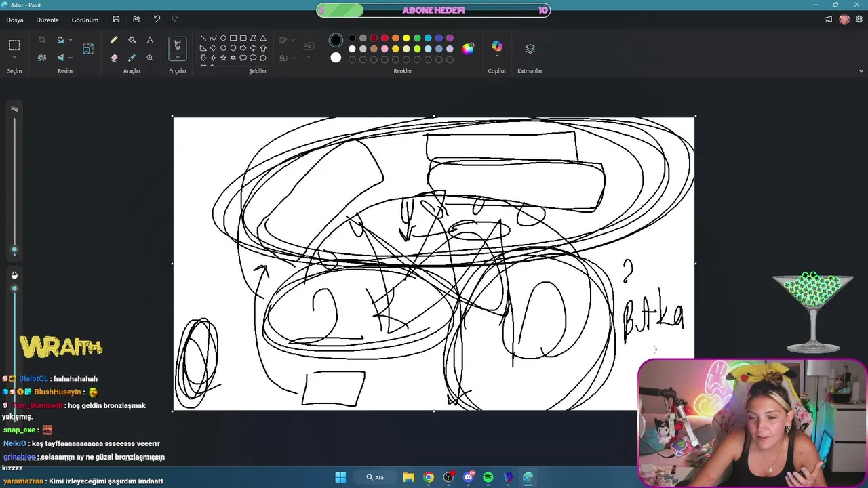Click the Crop image icon
Screen dimensions: 868x488
(x=42, y=41)
